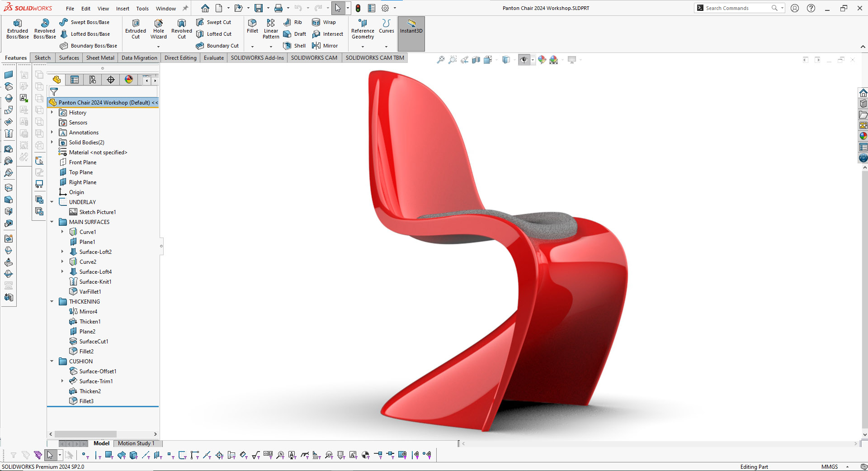
Task: Click the Zoom to Fit icon
Action: pyautogui.click(x=441, y=60)
